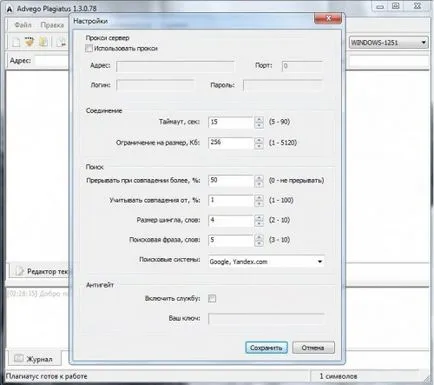
Task: Click the Адрес field in the main window
Action: pyautogui.click(x=52, y=61)
